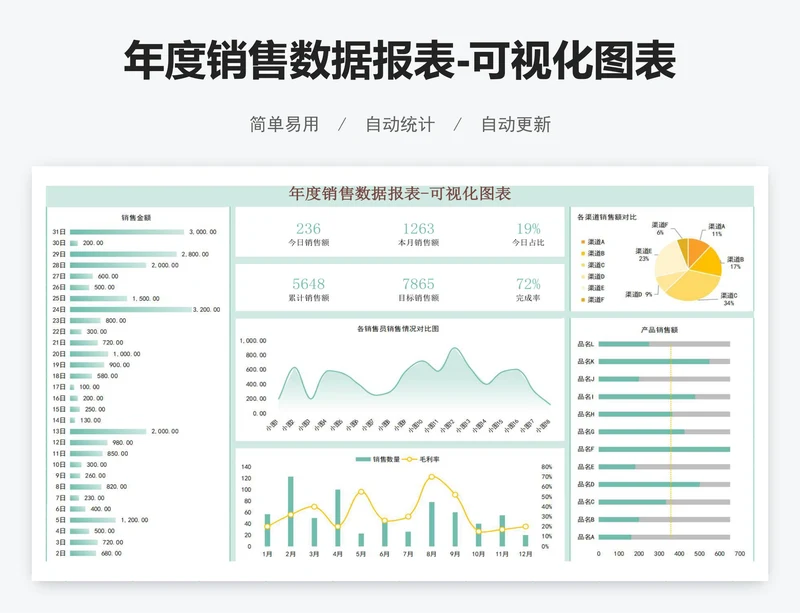
Task: Click the 品名A product label
Action: click(x=586, y=537)
